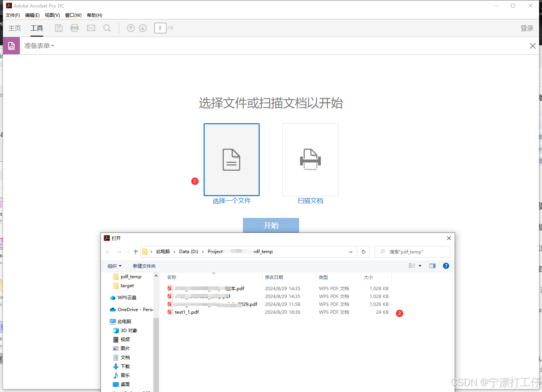
Task: Click the purple Prepare Form tool icon
Action: point(12,46)
